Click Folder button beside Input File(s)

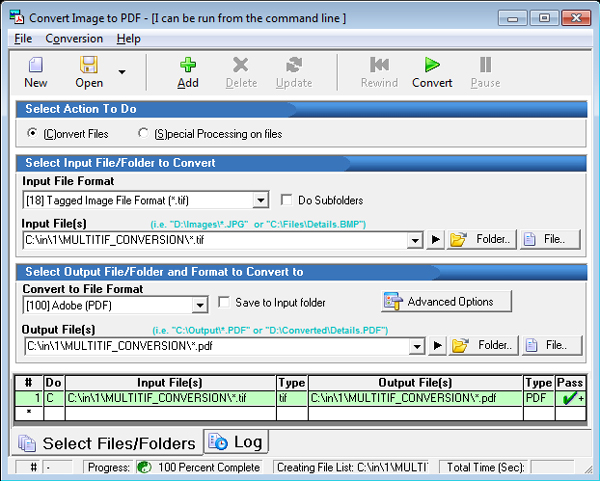(482, 240)
